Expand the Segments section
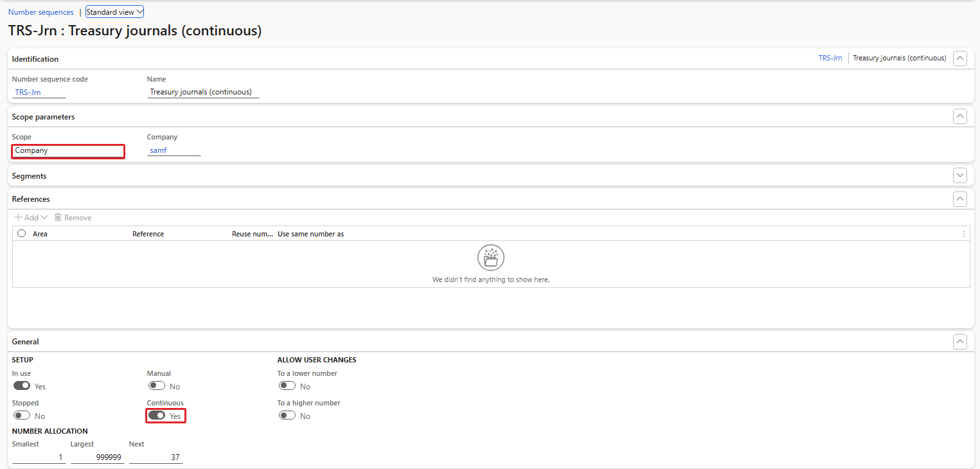Screen dimensions: 980x469 click(960, 175)
